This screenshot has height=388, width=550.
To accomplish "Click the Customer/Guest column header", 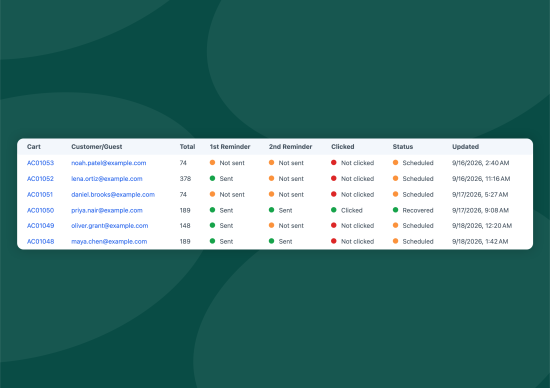I will click(97, 147).
